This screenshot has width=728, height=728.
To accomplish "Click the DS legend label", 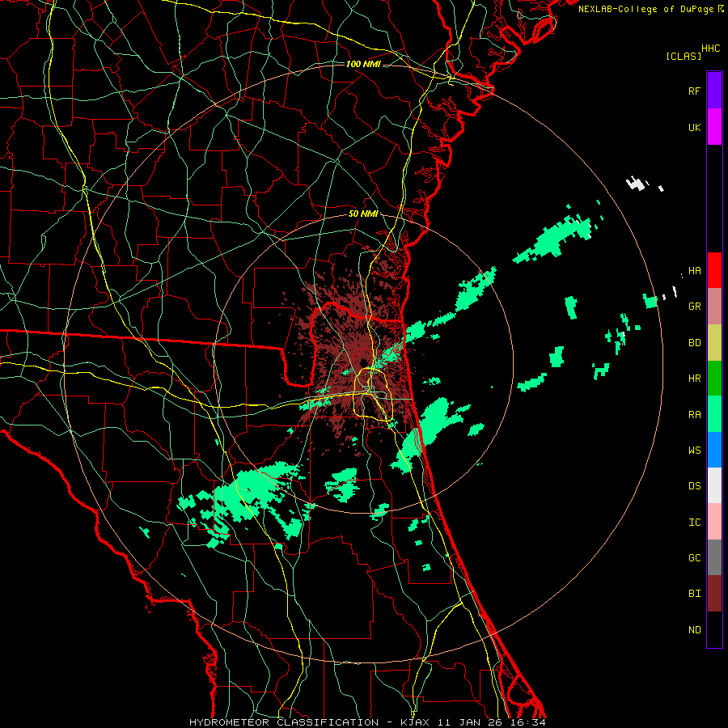I will click(694, 486).
